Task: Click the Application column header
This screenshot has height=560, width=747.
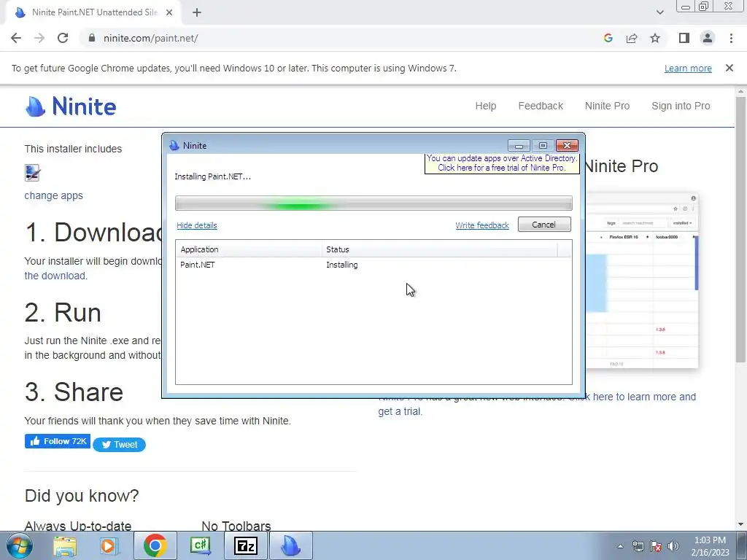Action: 249,249
